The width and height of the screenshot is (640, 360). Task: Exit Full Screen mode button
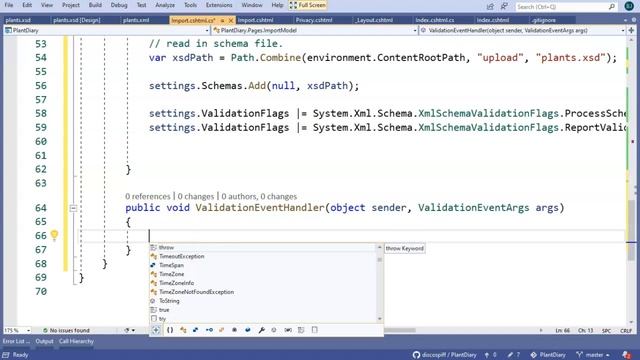tap(308, 5)
